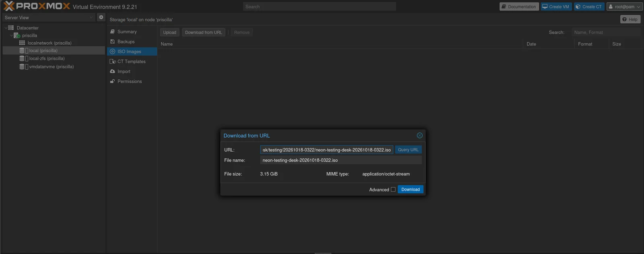Select the Datacenter tree label
Image resolution: width=644 pixels, height=254 pixels.
[28, 28]
